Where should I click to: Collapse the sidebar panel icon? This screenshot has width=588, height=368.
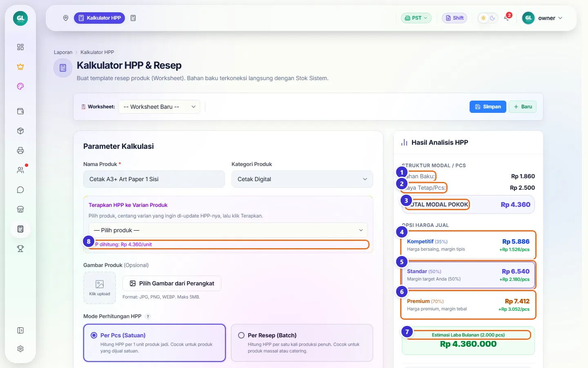[x=20, y=330]
